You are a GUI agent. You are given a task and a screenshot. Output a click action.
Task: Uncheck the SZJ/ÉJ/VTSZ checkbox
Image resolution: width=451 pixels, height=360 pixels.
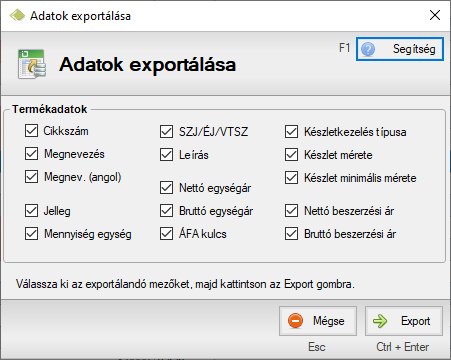(x=166, y=132)
